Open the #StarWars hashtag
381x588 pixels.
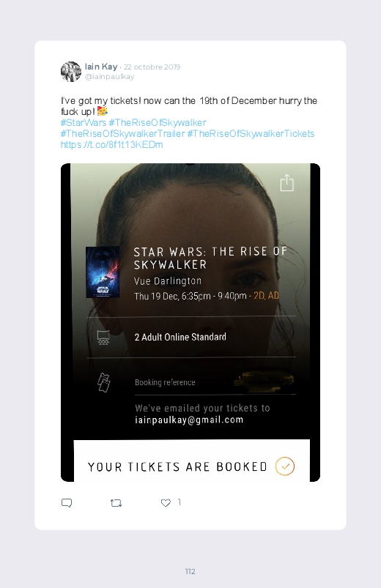click(84, 122)
